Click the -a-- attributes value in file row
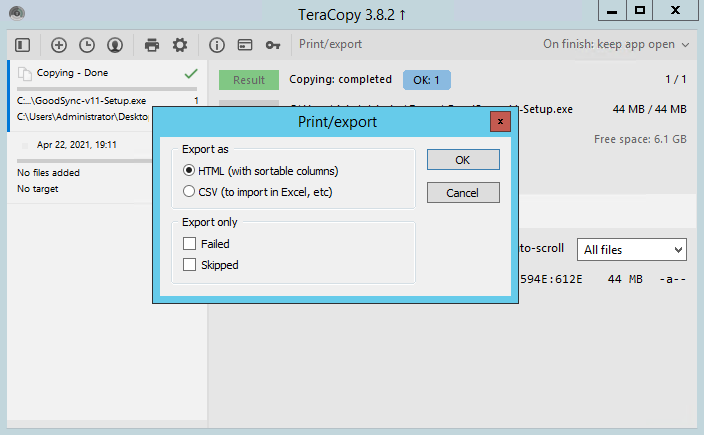Screen dimensions: 704x435 point(673,279)
